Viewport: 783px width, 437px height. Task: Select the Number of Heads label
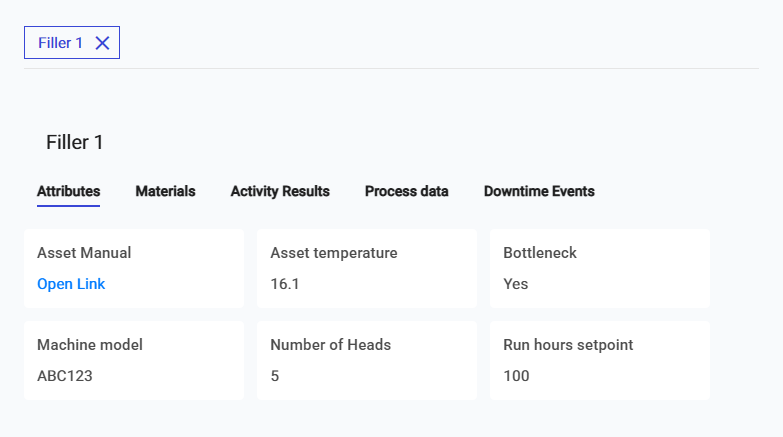[330, 345]
